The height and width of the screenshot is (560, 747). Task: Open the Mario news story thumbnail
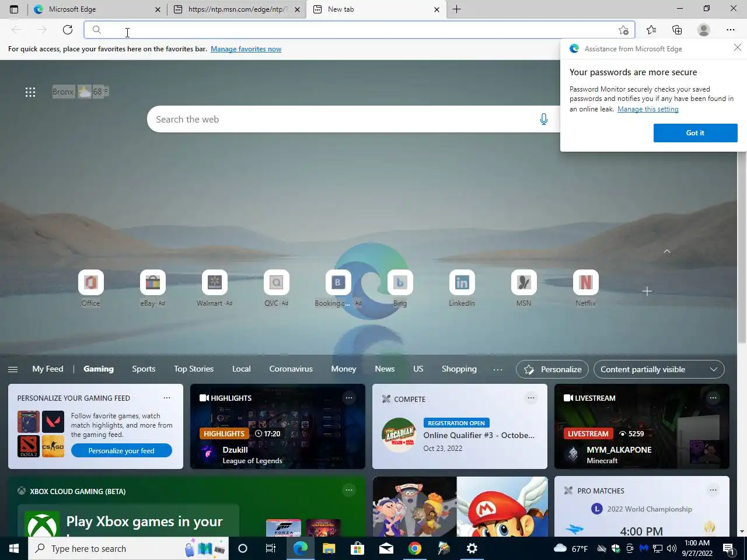[460, 506]
